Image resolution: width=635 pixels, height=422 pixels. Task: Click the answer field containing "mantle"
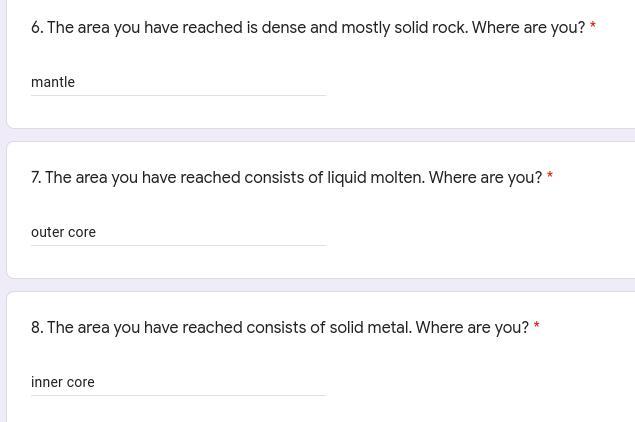pos(178,82)
